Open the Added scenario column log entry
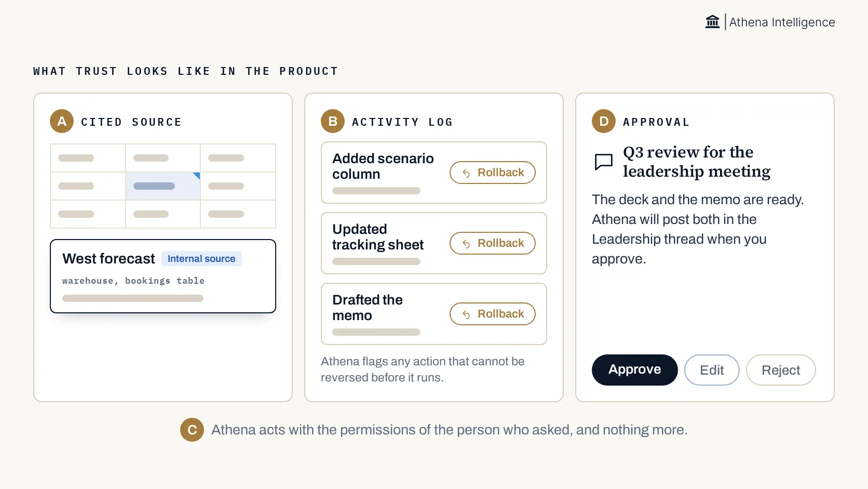Image resolution: width=868 pixels, height=489 pixels. click(x=434, y=173)
